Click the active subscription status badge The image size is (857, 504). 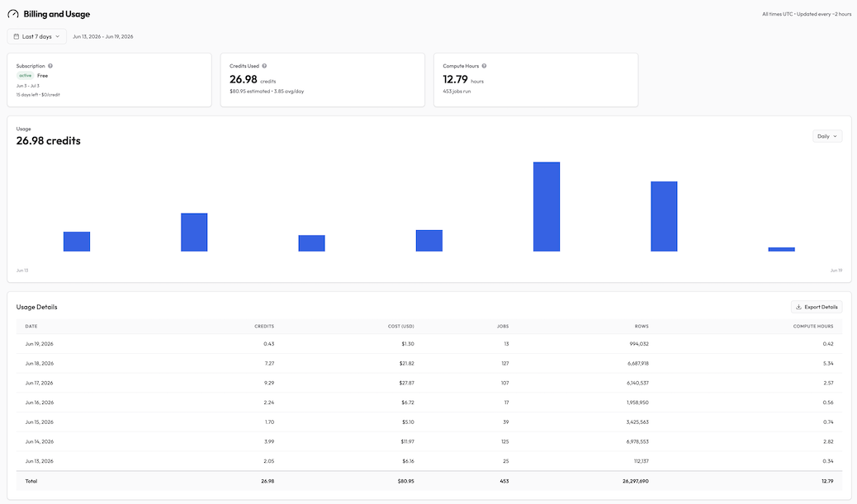(25, 76)
